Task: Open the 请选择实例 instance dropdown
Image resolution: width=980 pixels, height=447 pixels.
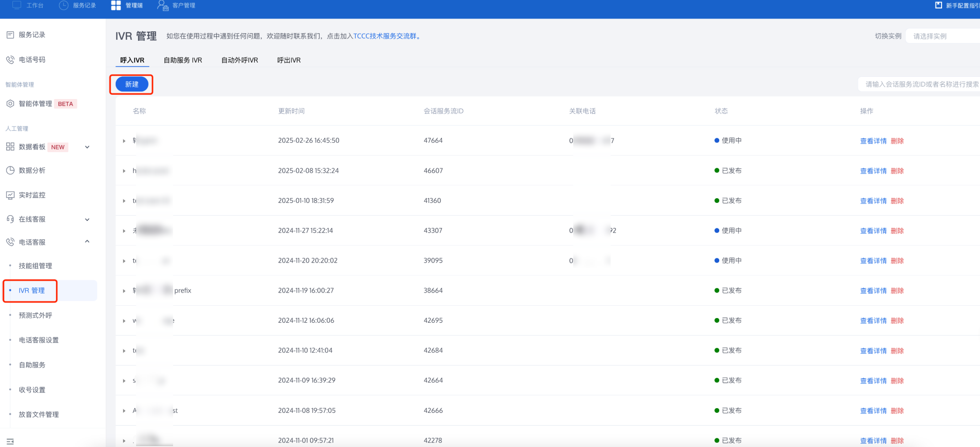Action: tap(943, 36)
